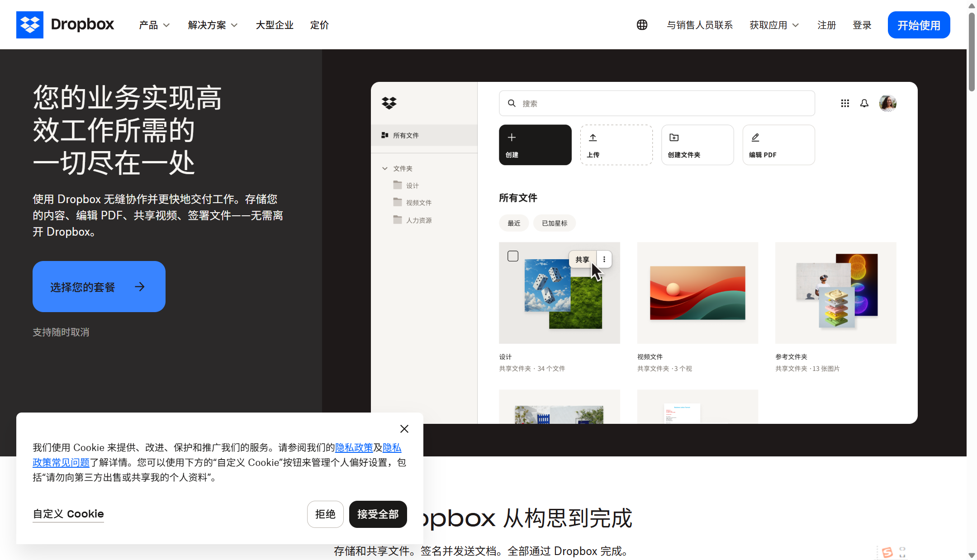Click the 开始使用 button
977x560 pixels.
(x=918, y=25)
